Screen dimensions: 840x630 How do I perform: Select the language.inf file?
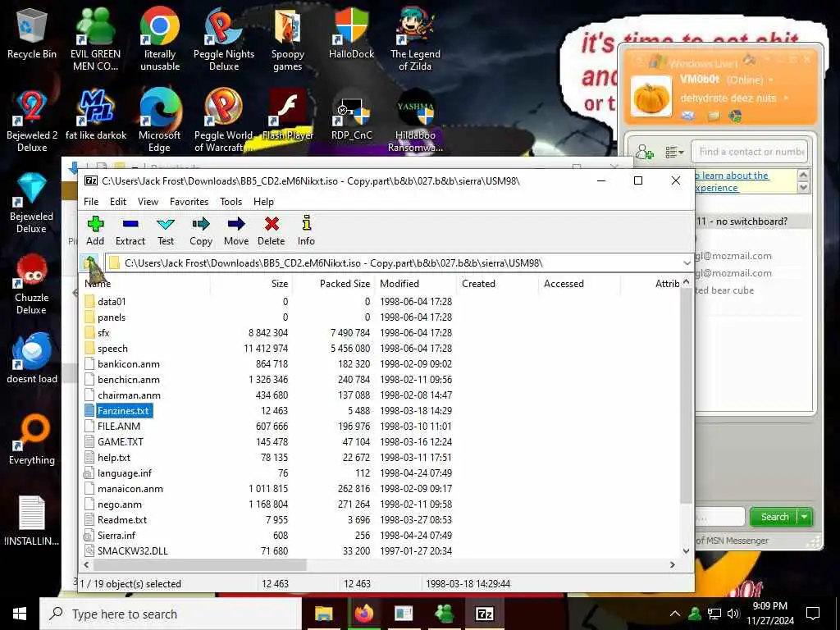125,472
